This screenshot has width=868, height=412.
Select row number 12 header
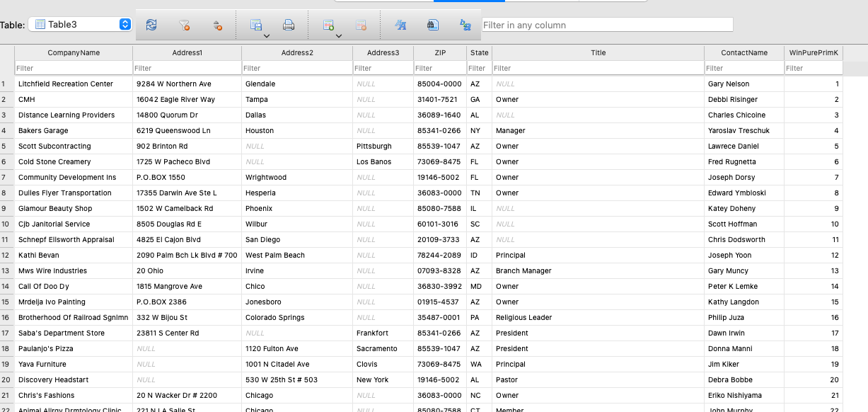pyautogui.click(x=7, y=255)
